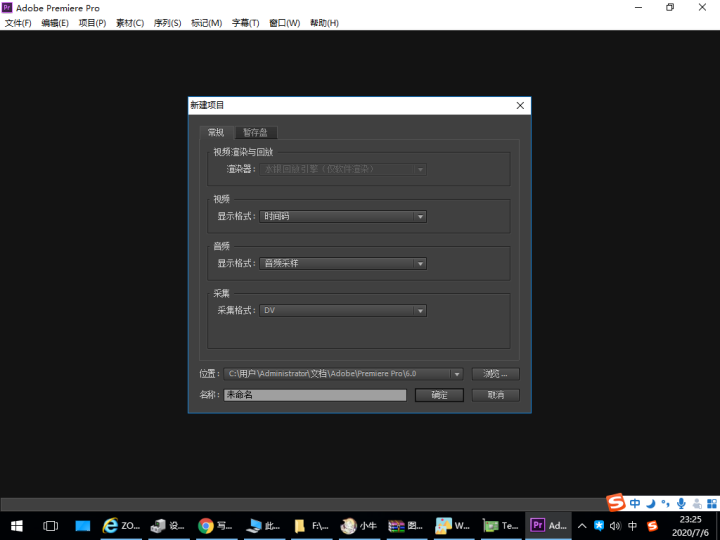Viewport: 720px width, 540px height.
Task: Click the Sogou microphone voice input icon
Action: tap(681, 503)
